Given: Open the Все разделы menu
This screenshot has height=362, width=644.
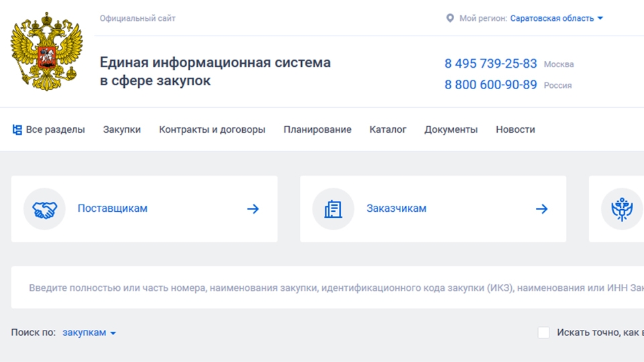Looking at the screenshot, I should (x=49, y=129).
